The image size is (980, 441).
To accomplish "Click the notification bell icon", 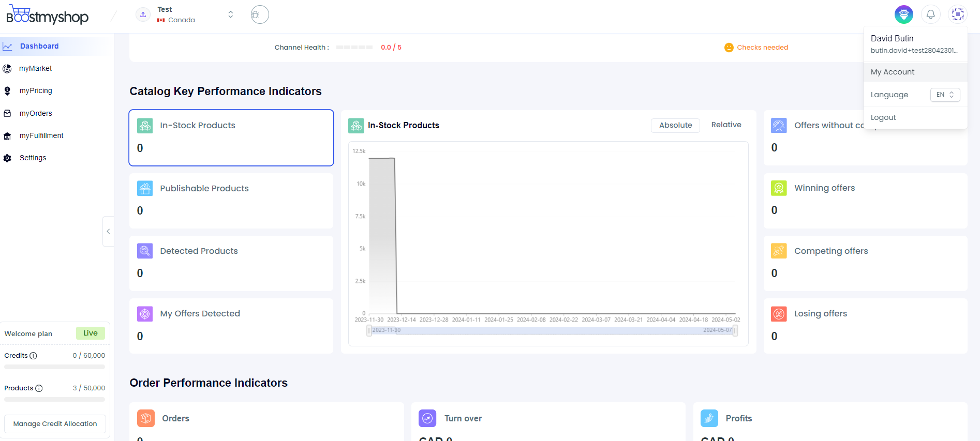I will click(x=930, y=14).
